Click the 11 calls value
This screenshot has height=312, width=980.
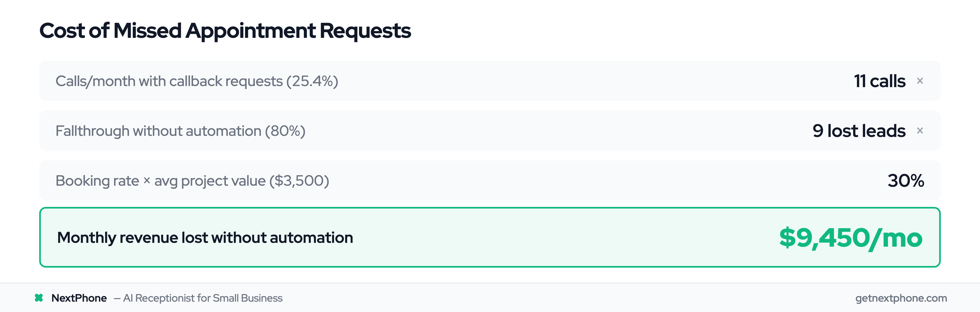click(x=879, y=81)
